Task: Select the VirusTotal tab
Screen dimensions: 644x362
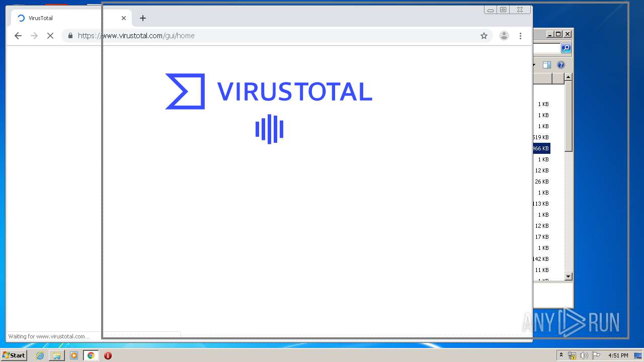Action: (70, 18)
